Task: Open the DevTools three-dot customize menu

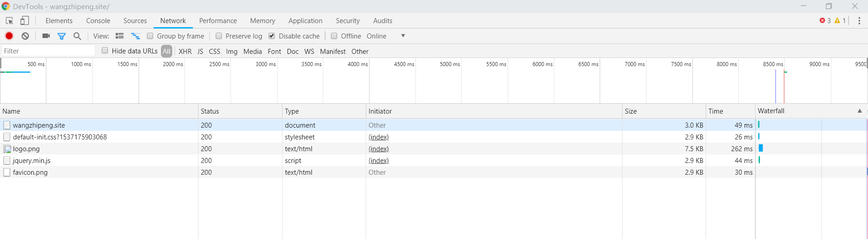Action: [859, 21]
